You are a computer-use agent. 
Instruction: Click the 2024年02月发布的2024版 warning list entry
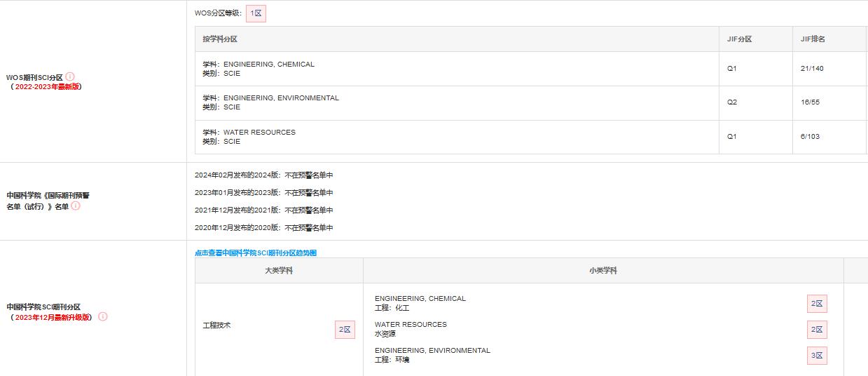pos(263,175)
